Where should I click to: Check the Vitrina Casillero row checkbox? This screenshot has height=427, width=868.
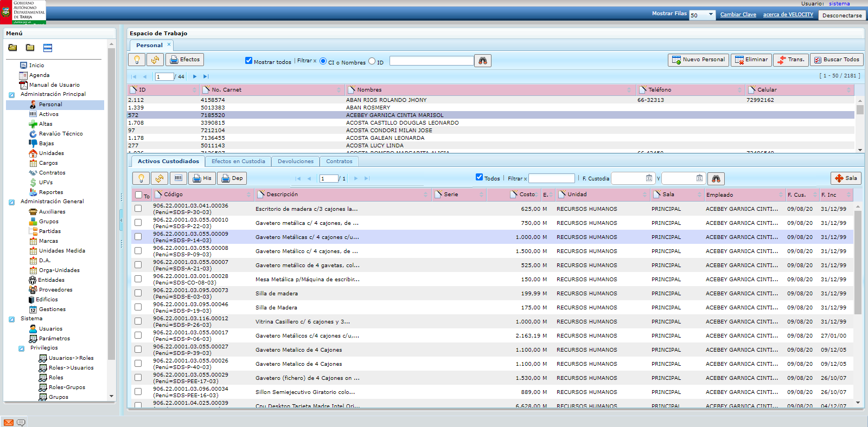[138, 321]
